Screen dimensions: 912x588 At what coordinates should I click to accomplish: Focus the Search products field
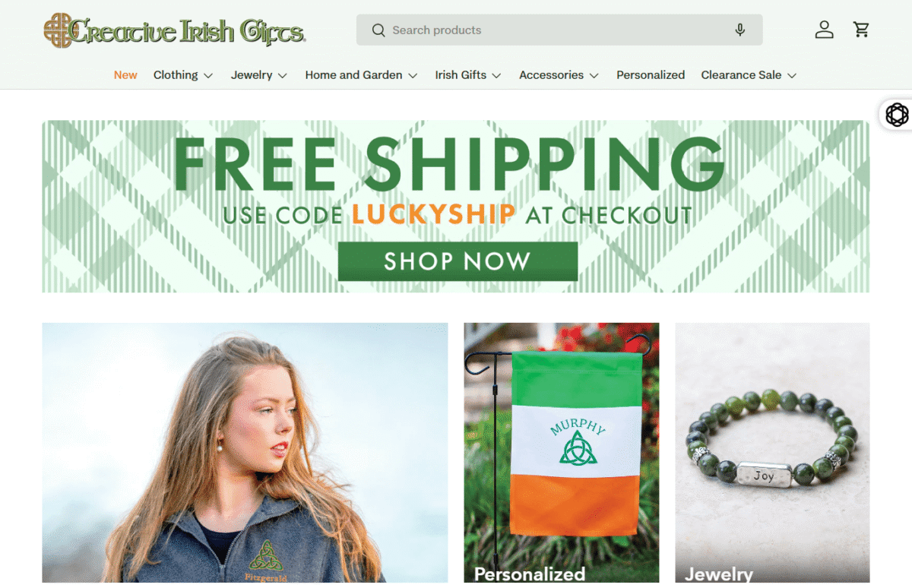(x=559, y=30)
